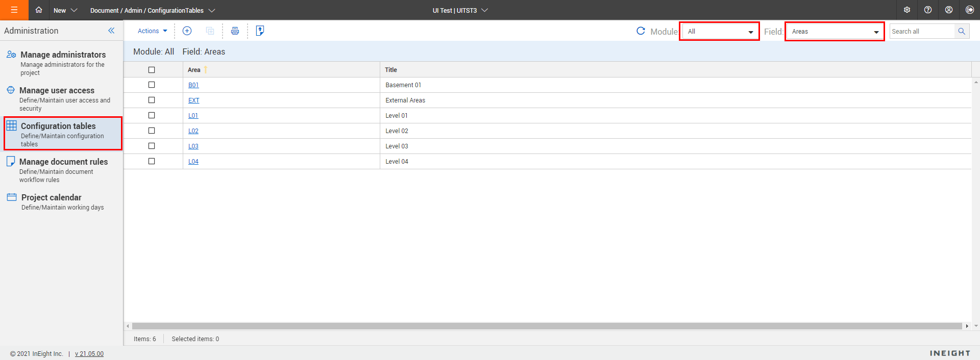Expand the Document / Admin / ConfigurationTables breadcrumb
Viewport: 980px width, 360px height.
coord(153,10)
